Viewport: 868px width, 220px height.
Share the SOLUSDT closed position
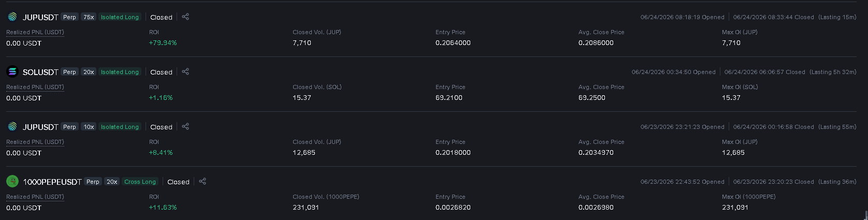click(x=185, y=71)
